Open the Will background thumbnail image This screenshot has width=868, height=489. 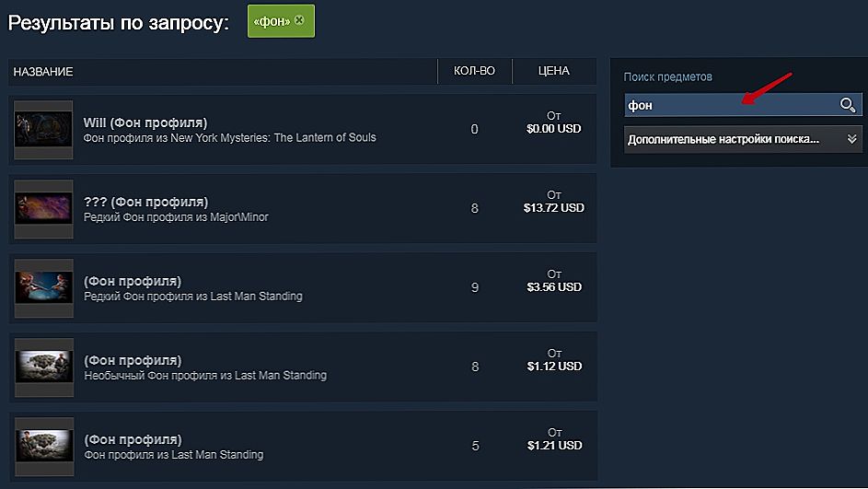43,130
